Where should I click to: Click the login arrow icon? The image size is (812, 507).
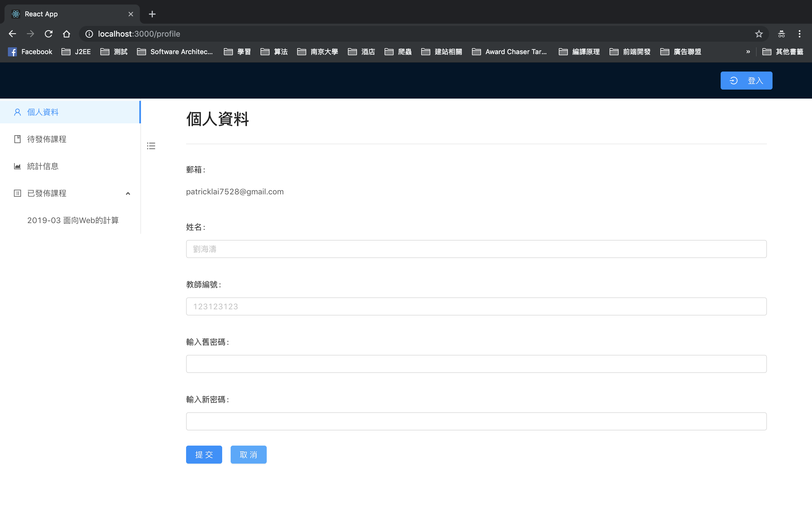click(734, 81)
